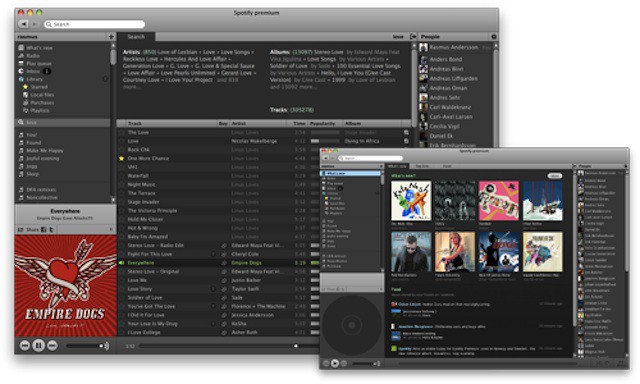Seek using the track progress bar in the large window
640x384 pixels.
coord(229,346)
